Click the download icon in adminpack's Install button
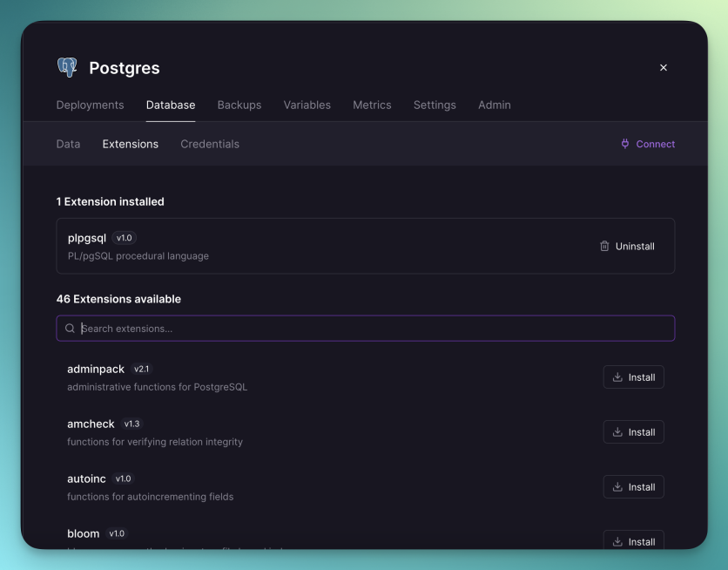 617,377
